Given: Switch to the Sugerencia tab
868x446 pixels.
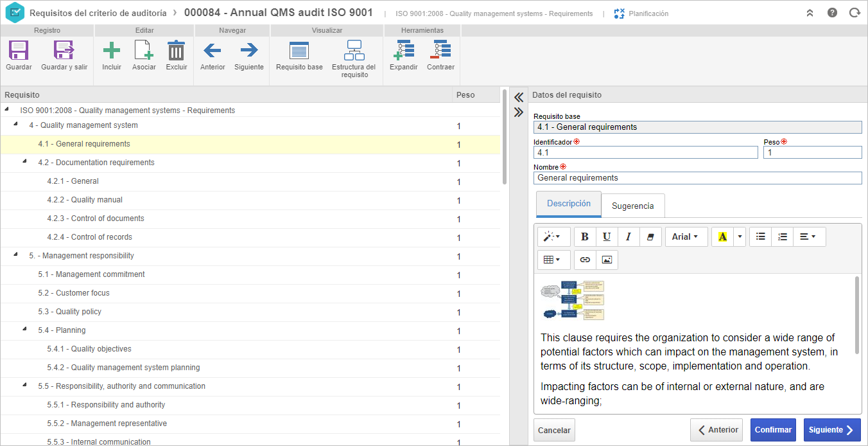Looking at the screenshot, I should click(633, 206).
